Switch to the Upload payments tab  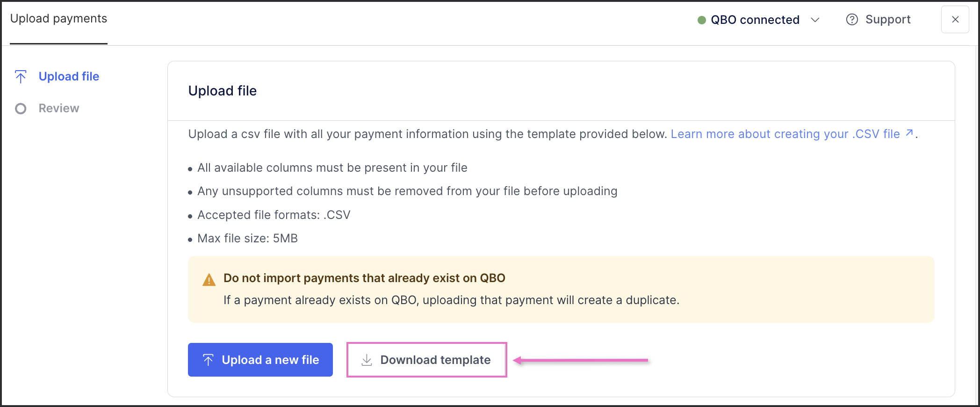(58, 19)
